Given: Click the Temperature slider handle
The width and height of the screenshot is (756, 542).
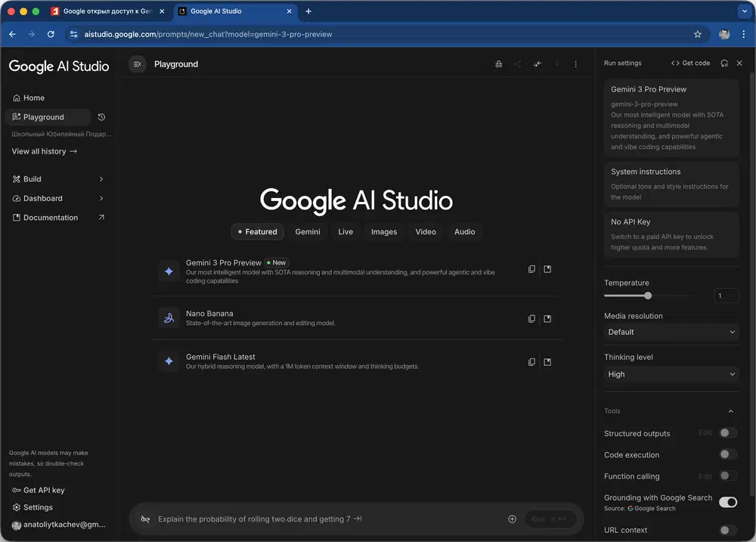Looking at the screenshot, I should coord(648,296).
